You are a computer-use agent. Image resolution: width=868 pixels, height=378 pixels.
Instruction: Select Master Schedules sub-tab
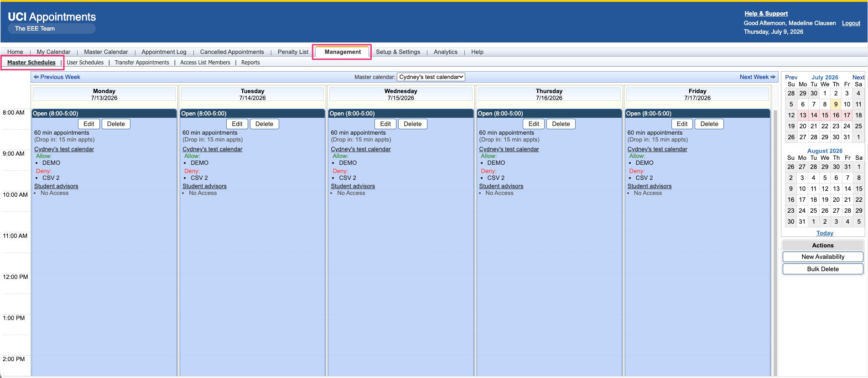(x=31, y=63)
